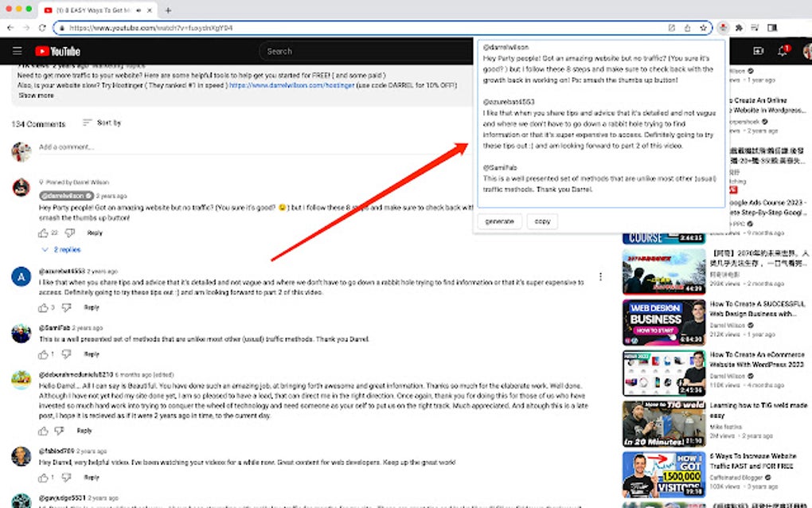The image size is (812, 508).
Task: Expand the description with Show more
Action: pyautogui.click(x=37, y=96)
